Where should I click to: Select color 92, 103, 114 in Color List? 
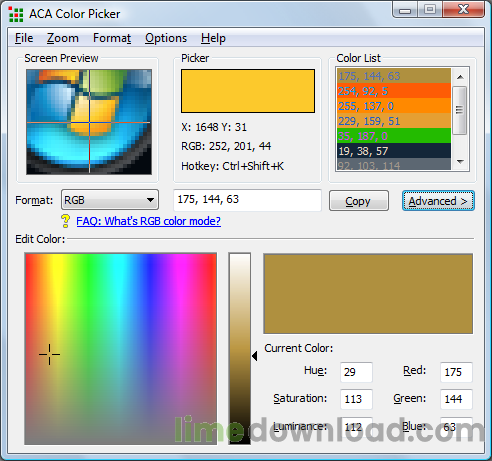tap(394, 164)
